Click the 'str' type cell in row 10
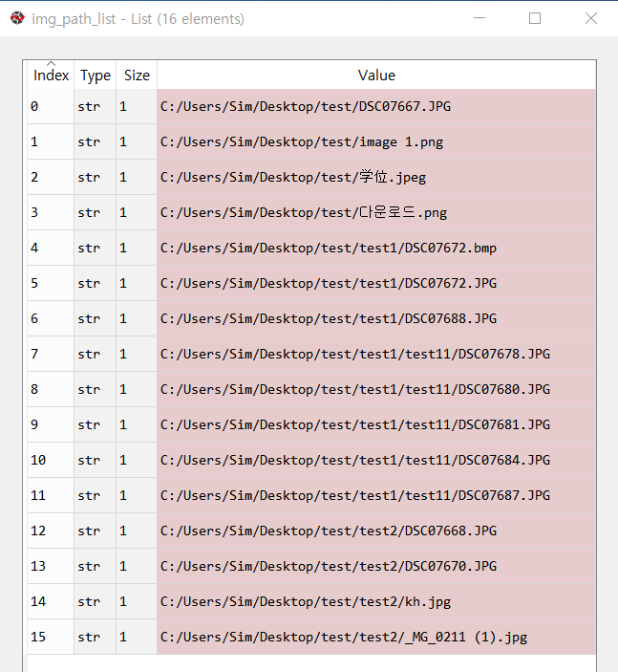618x672 pixels. tap(96, 461)
